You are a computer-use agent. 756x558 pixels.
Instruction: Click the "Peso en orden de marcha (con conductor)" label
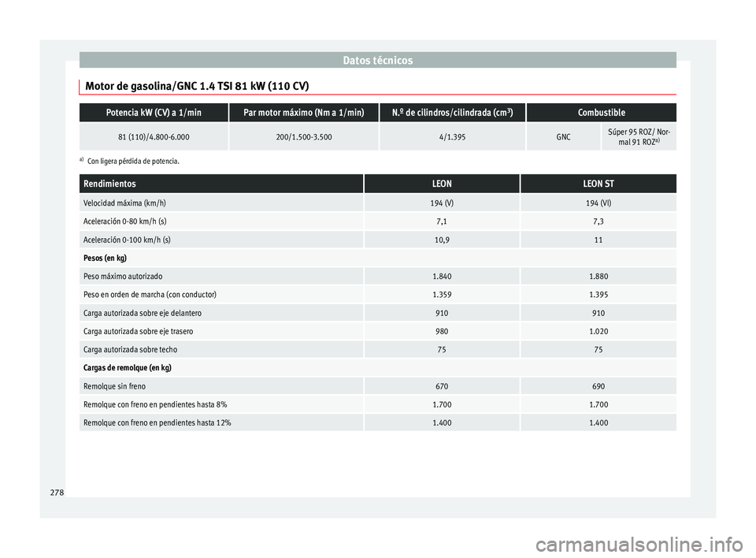point(150,295)
